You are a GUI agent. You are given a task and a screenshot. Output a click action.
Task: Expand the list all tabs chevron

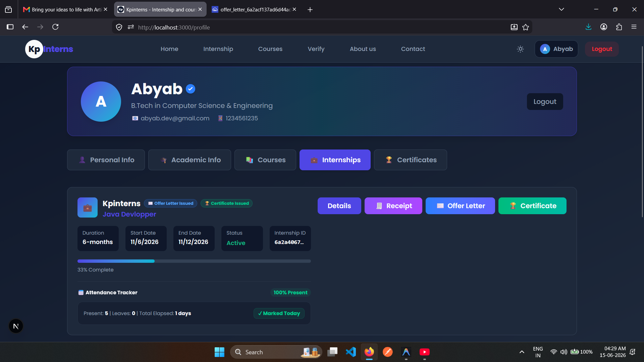(x=561, y=9)
